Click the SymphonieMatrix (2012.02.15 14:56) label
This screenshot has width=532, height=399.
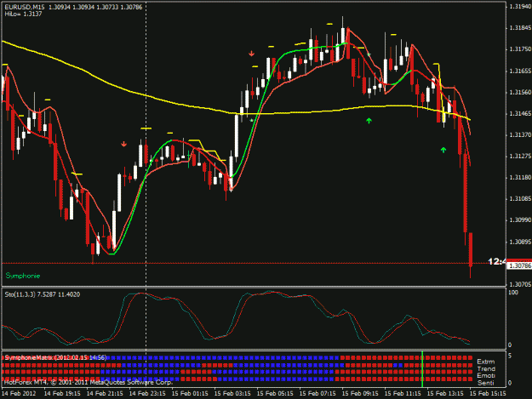tap(55, 357)
